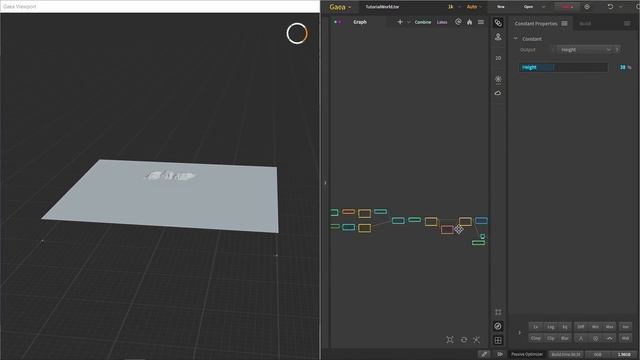Click the map pin icon in side strip
This screenshot has height=360, width=640.
(498, 37)
